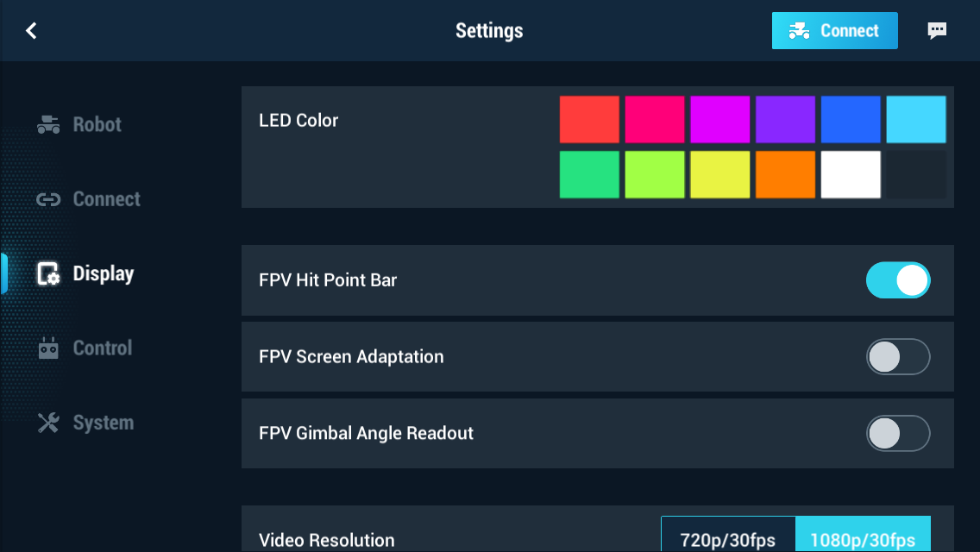Image resolution: width=980 pixels, height=552 pixels.
Task: Choose the white LED color swatch
Action: [x=851, y=174]
